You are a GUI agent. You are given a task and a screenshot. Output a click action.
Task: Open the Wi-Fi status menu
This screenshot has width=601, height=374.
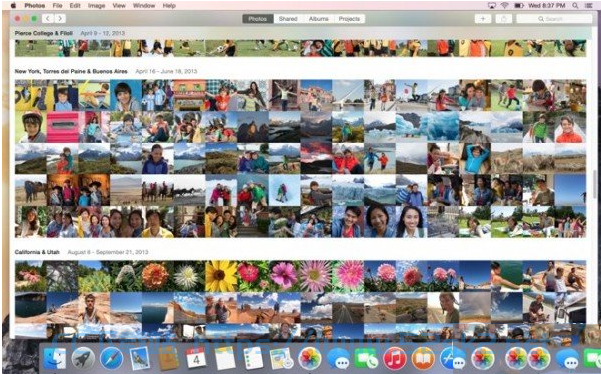pyautogui.click(x=504, y=5)
